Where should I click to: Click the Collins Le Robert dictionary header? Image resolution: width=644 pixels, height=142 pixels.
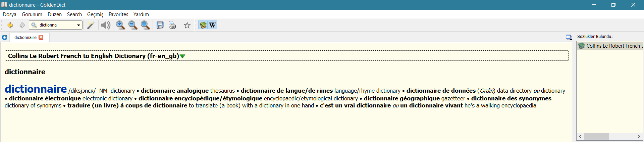[286, 56]
